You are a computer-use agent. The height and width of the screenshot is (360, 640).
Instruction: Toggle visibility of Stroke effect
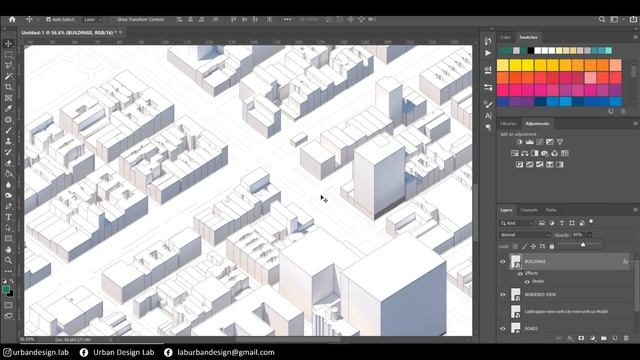527,282
